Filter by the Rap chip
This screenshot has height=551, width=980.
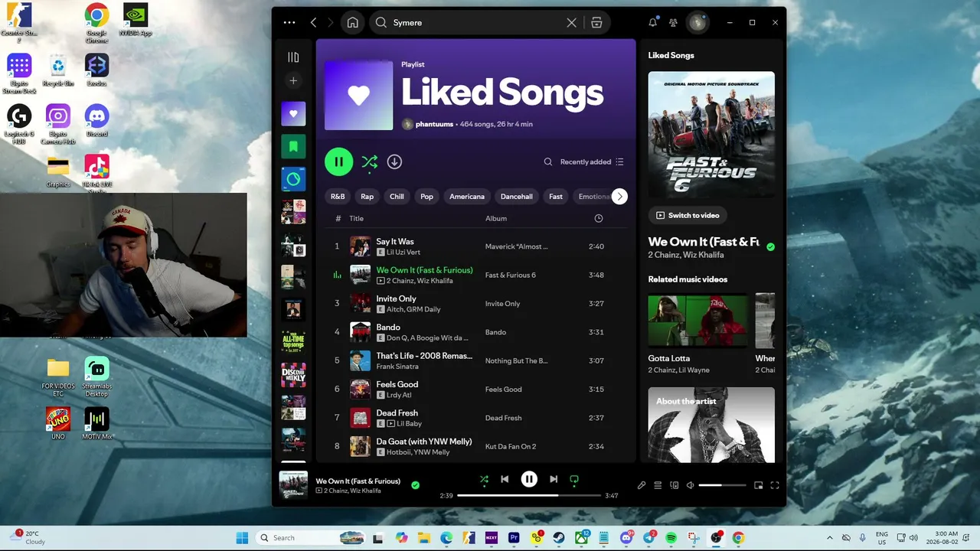coord(367,197)
